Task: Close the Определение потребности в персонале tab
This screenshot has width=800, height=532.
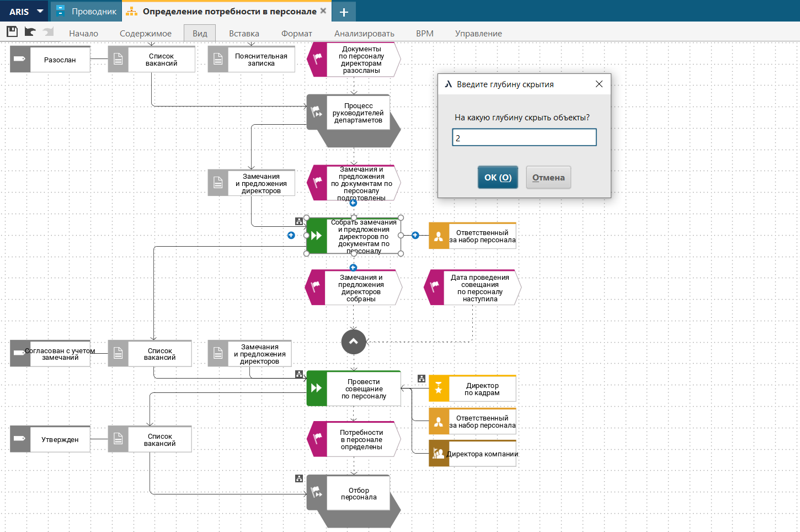Action: [x=323, y=10]
